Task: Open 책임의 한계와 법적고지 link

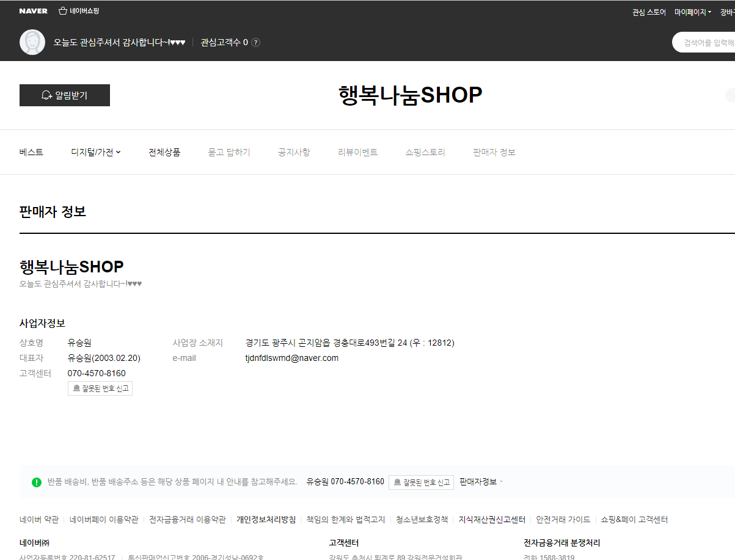Action: (x=346, y=520)
